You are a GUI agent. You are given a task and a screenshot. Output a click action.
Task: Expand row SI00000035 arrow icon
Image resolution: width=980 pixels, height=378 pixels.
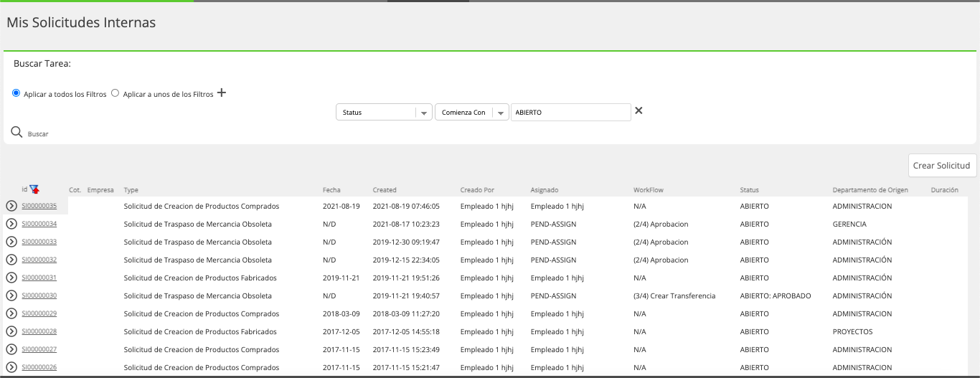11,206
